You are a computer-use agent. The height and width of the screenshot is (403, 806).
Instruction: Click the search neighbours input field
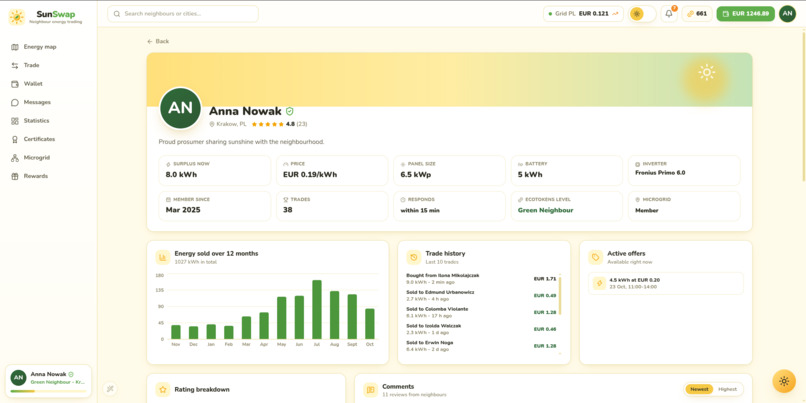[x=183, y=14]
